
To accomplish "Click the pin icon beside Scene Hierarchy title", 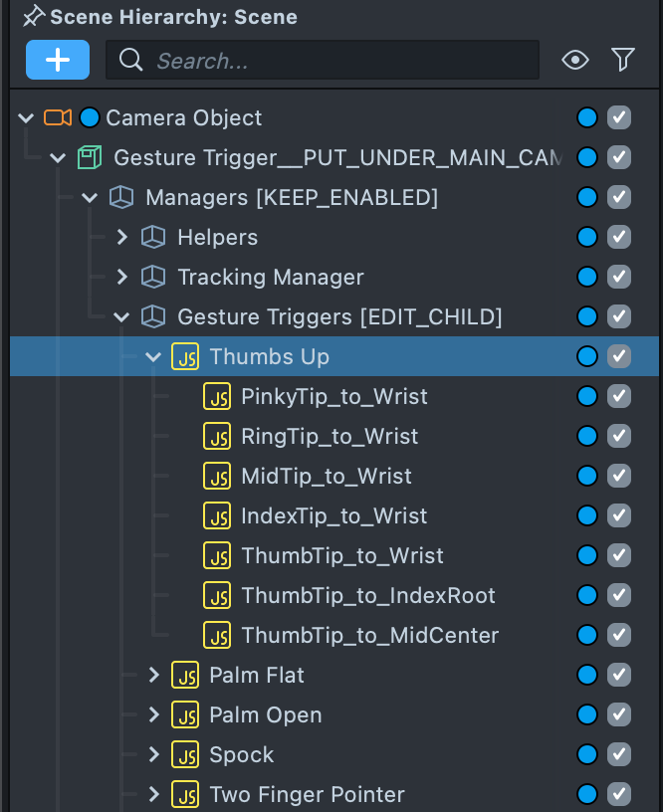I will click(x=34, y=16).
